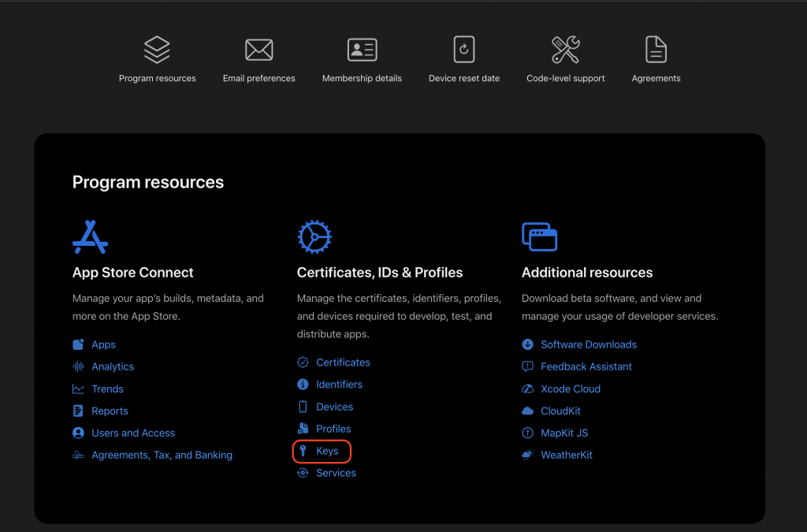
Task: Switch to Email preferences tab label
Action: tap(258, 78)
